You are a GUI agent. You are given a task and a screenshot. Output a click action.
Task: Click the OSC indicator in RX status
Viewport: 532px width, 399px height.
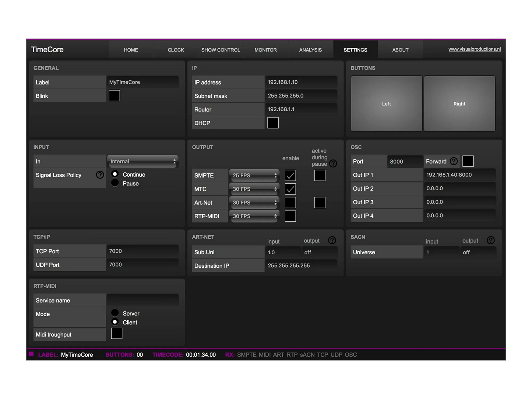point(351,354)
